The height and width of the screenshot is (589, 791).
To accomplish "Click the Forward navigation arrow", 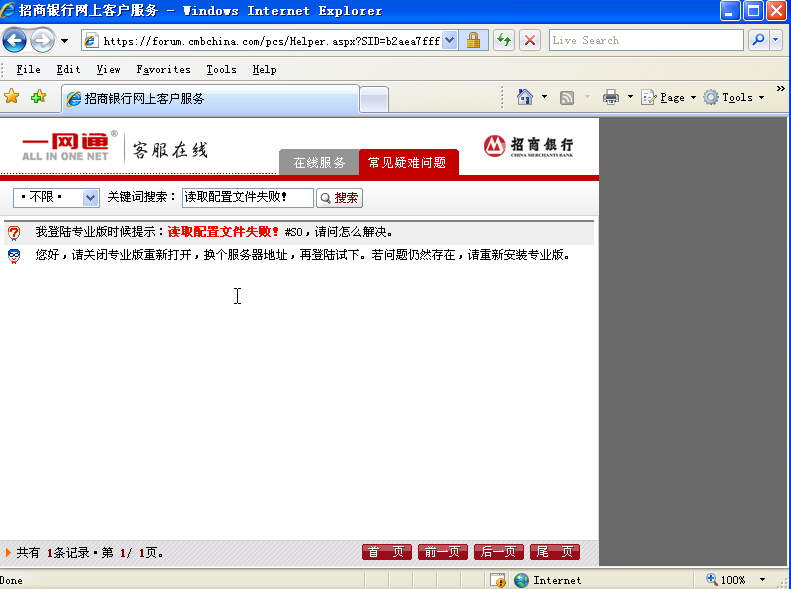I will point(42,40).
